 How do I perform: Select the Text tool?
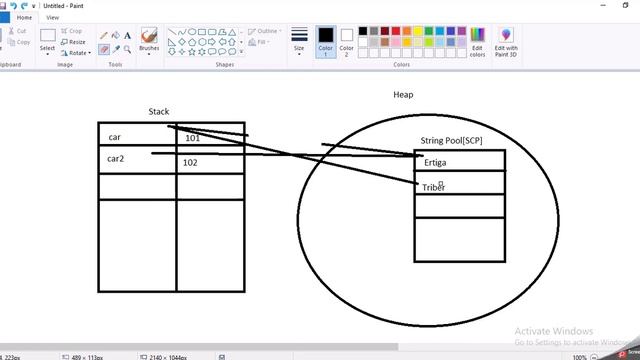click(x=127, y=36)
